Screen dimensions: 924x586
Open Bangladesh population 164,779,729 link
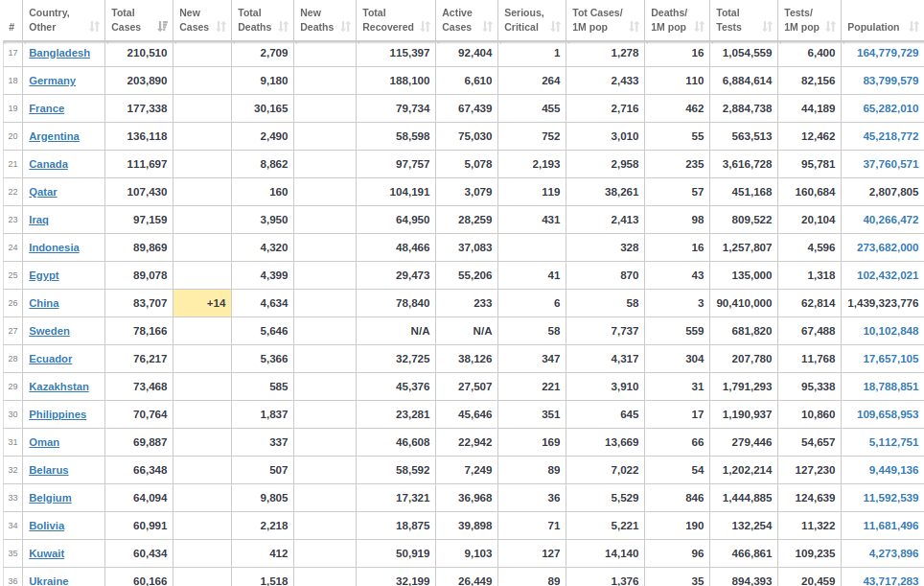888,53
